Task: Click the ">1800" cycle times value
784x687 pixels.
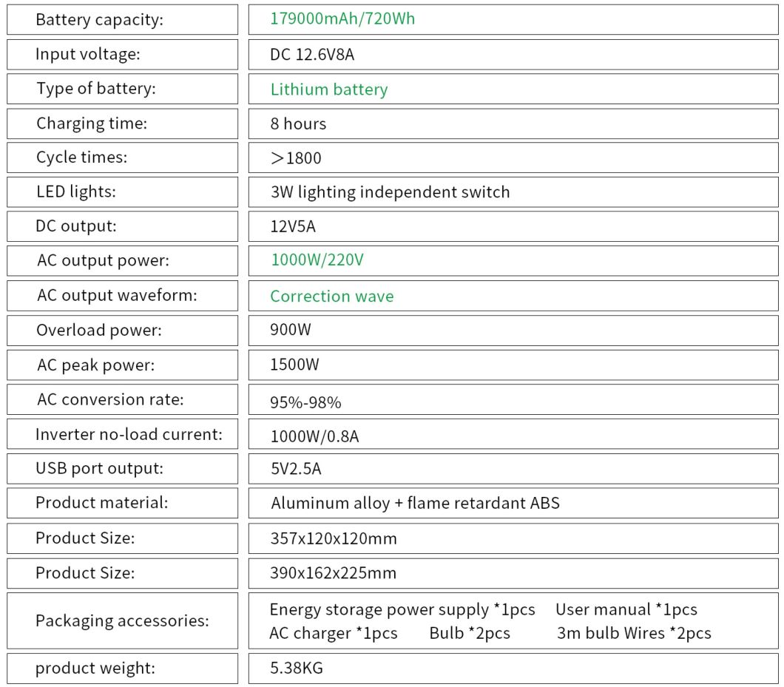Action: 295,158
